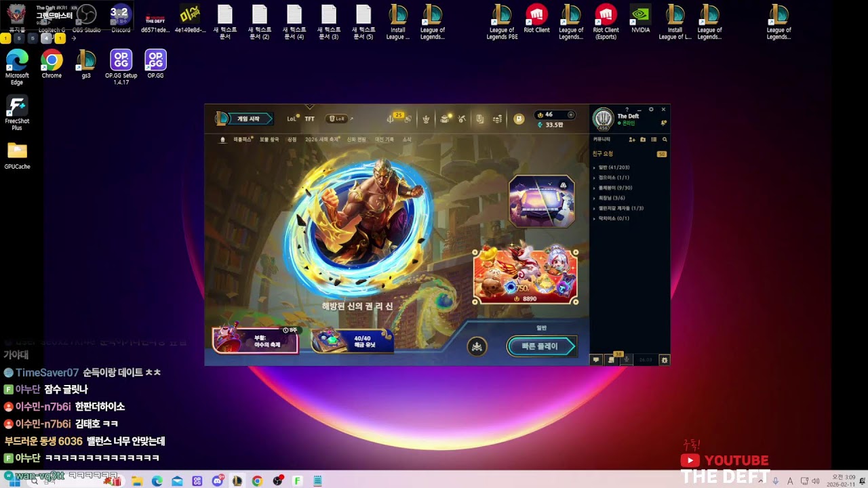
Task: Add RP with the plus icon
Action: click(571, 115)
